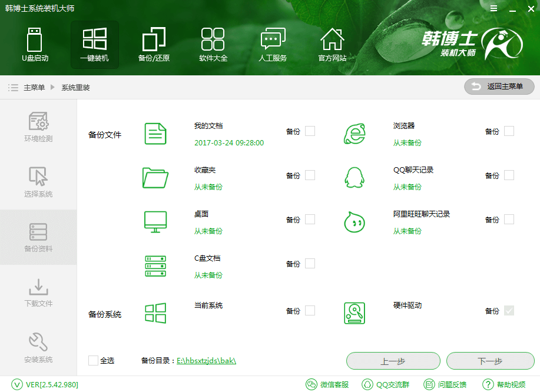Screen dimensions: 540x392
Task: Click the 收藏夹 folder icon
Action: click(x=155, y=178)
